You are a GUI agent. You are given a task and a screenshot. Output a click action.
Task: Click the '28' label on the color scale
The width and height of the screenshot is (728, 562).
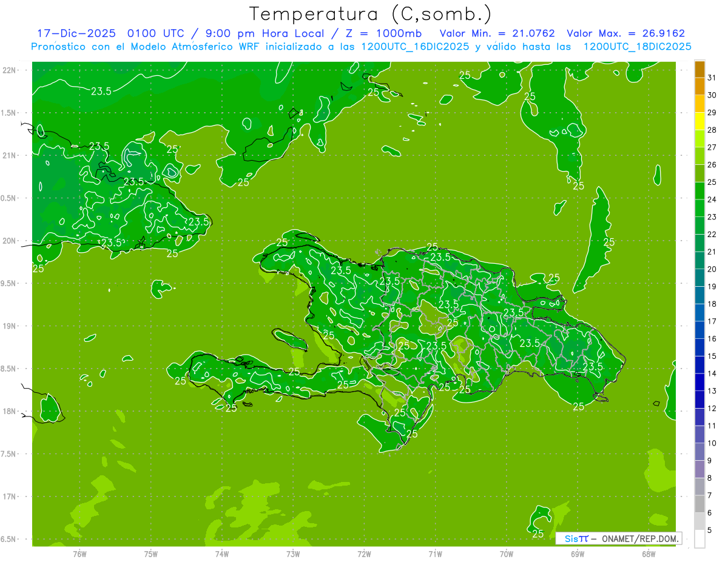pos(712,130)
